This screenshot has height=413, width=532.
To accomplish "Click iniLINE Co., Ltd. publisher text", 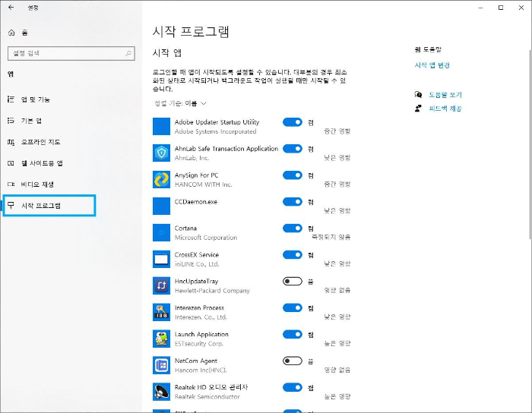I will (x=197, y=264).
